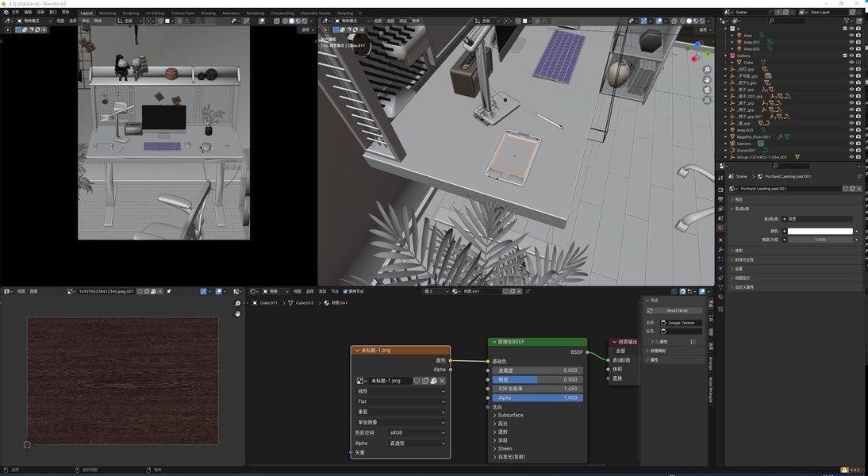The width and height of the screenshot is (868, 476).
Task: Click the pan hand in the image editor
Action: pos(237,314)
